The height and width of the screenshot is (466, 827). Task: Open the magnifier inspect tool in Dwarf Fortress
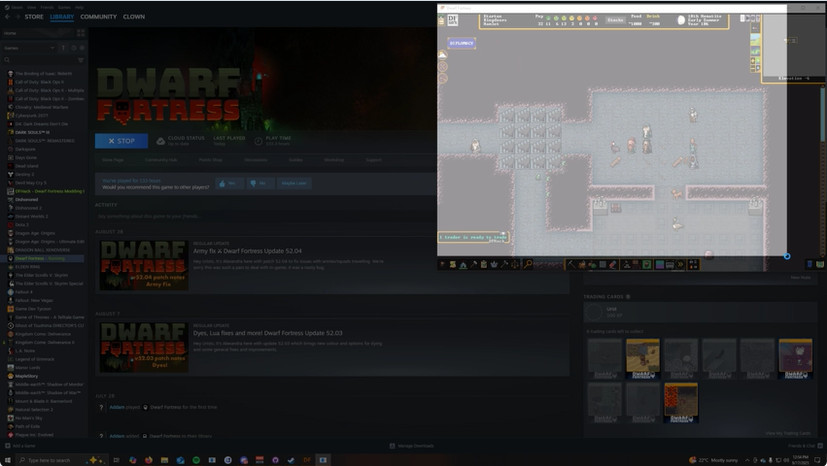527,264
